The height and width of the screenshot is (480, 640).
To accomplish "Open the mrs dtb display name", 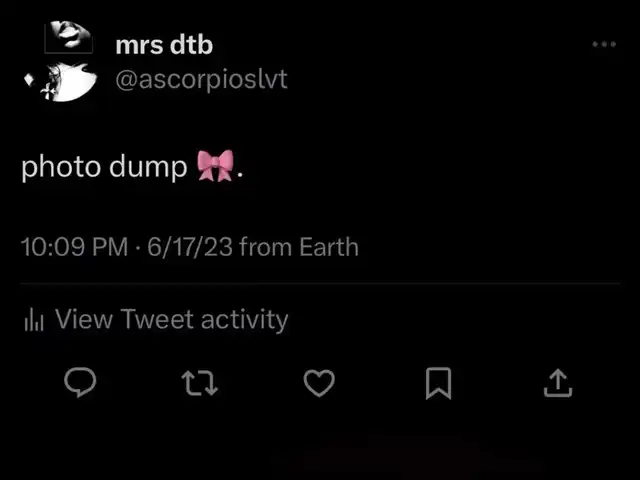I will point(164,44).
